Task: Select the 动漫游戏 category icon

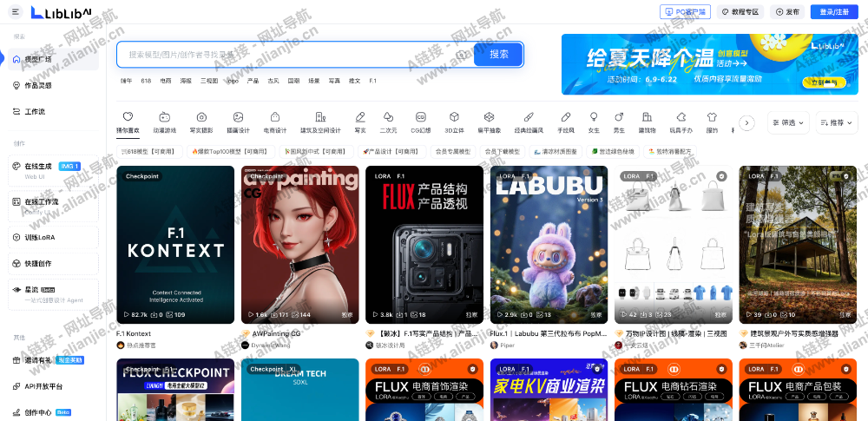Action: tap(164, 122)
